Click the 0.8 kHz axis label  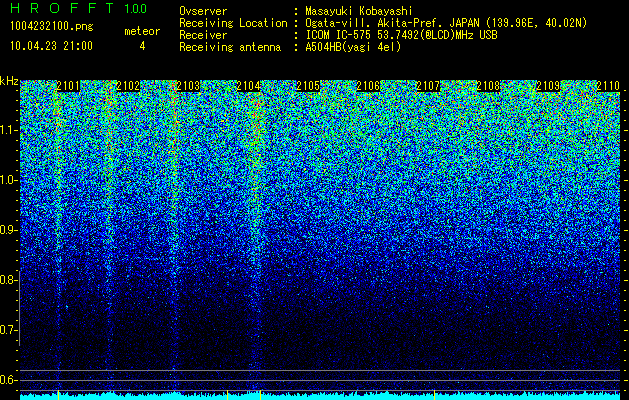point(8,280)
